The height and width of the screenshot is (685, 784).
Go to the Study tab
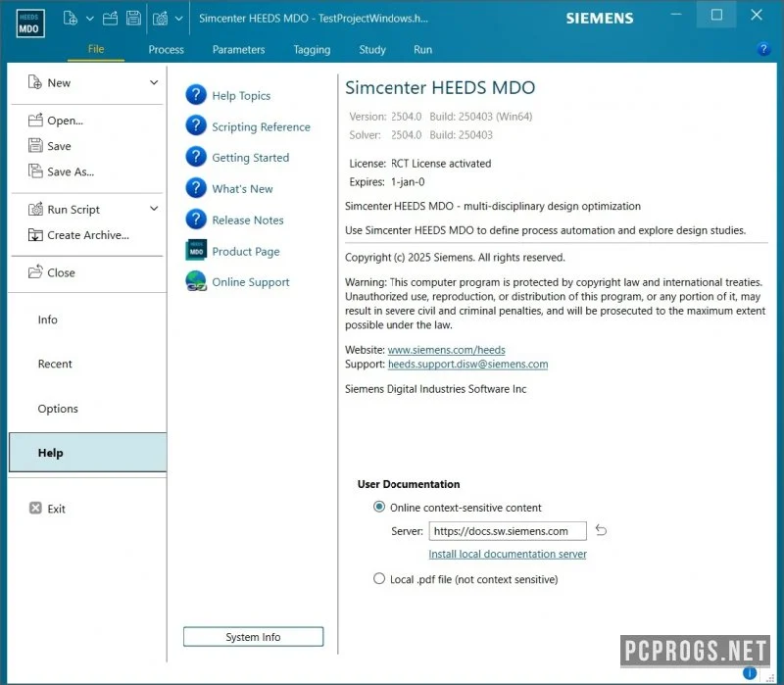coord(372,50)
